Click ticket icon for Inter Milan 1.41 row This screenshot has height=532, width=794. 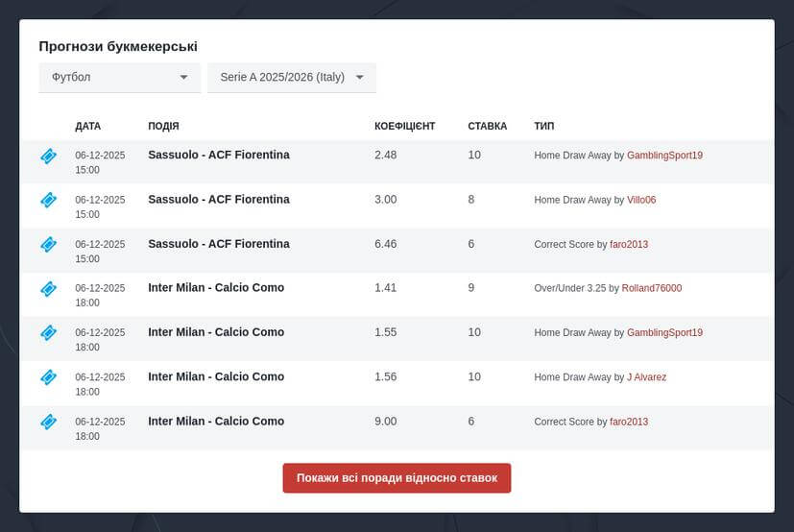tap(48, 288)
